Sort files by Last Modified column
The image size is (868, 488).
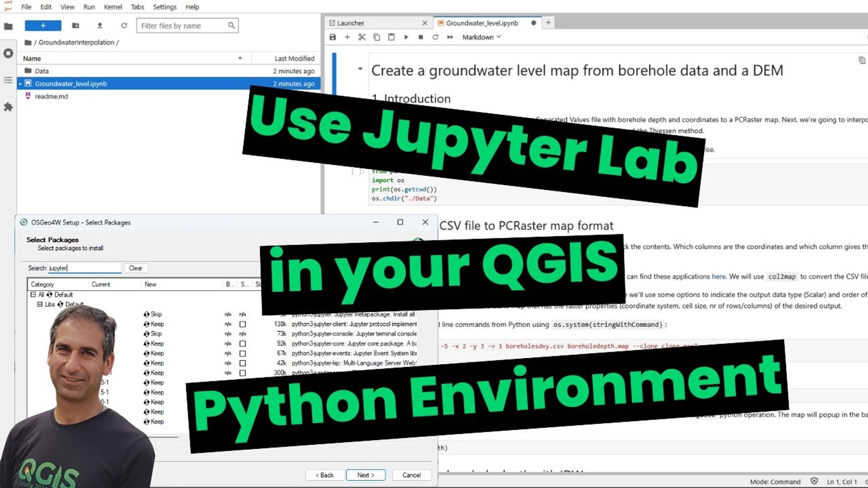tap(286, 58)
